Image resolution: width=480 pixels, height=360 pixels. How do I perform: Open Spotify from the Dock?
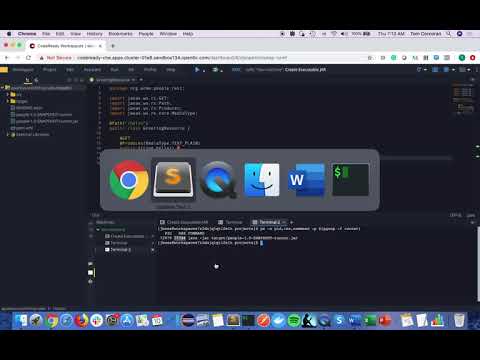(x=294, y=320)
